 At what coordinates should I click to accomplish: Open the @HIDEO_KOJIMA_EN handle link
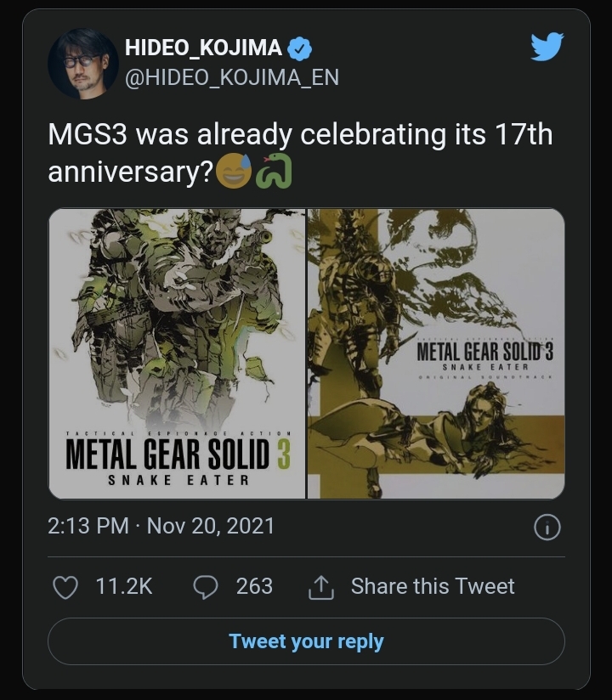[231, 77]
